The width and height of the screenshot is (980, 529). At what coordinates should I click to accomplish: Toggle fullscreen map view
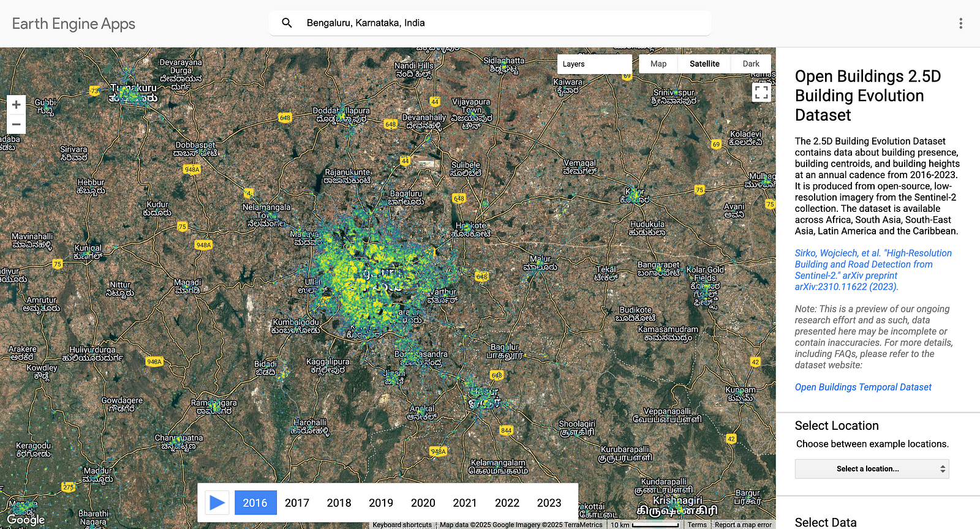[x=761, y=92]
